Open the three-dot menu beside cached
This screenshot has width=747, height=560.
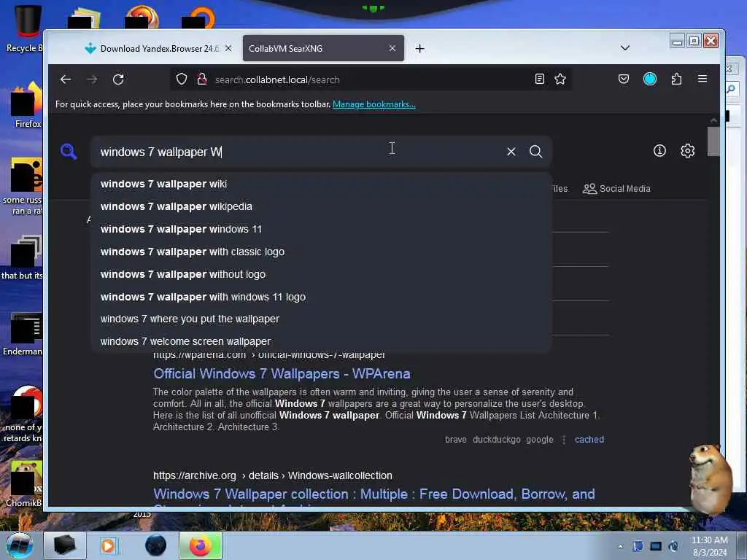tap(564, 440)
